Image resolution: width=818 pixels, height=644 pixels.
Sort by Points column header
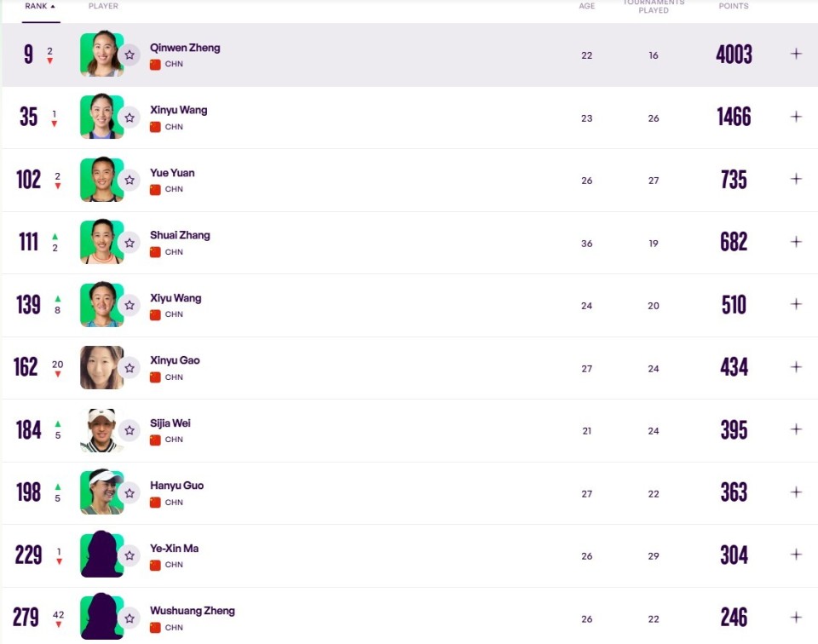pyautogui.click(x=733, y=6)
